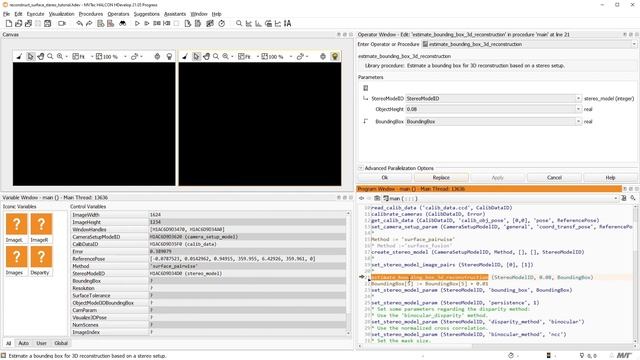
Task: Click back arrow in Program Window toolbar
Action: point(361,198)
